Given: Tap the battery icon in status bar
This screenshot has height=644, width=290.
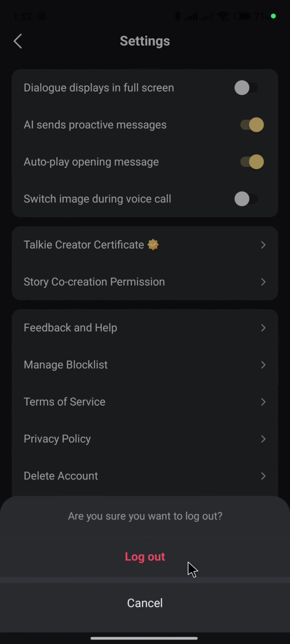Looking at the screenshot, I should [242, 17].
